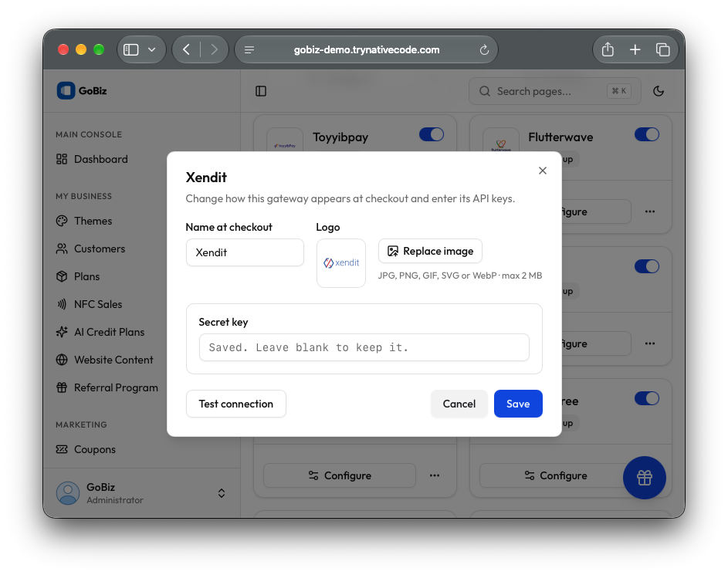This screenshot has height=575, width=728.
Task: Disable the Flutterwave gateway toggle
Action: point(647,134)
